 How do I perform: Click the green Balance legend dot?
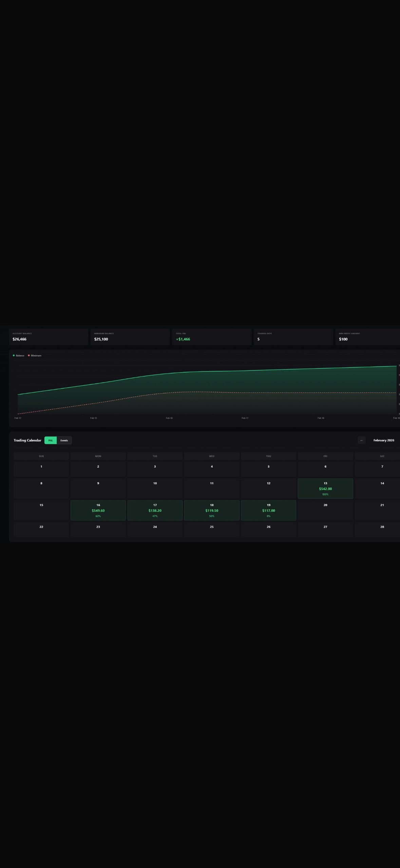coord(14,356)
